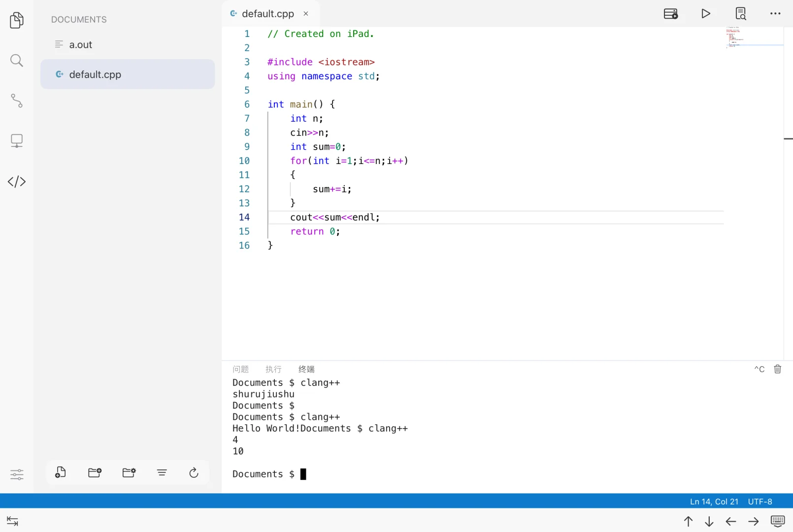Screen dimensions: 793x532
Task: Click the Ln 14, Col 21 status indicator
Action: [x=714, y=501]
